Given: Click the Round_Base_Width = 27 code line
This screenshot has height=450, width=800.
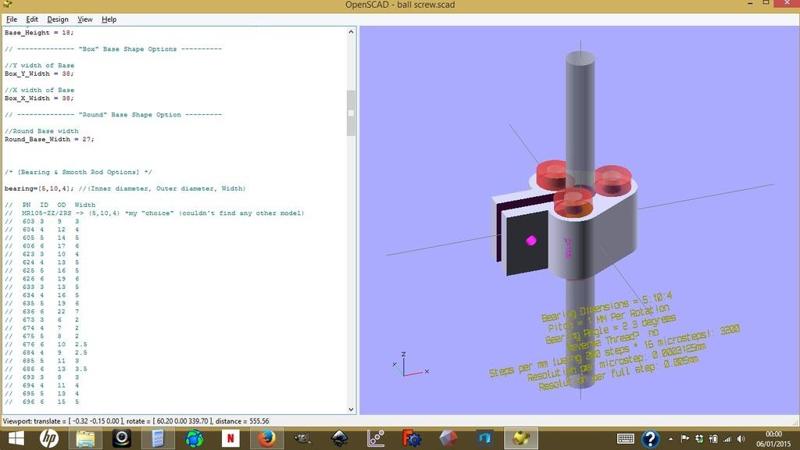Looking at the screenshot, I should 48,139.
